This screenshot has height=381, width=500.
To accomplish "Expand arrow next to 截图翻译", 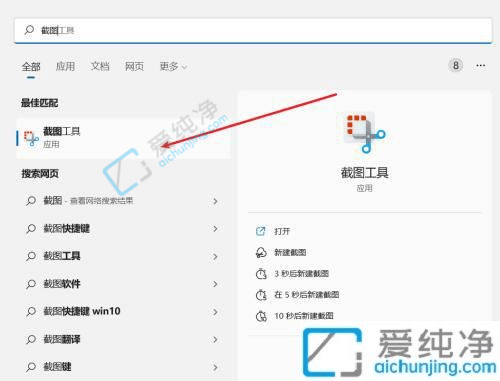I will point(215,339).
